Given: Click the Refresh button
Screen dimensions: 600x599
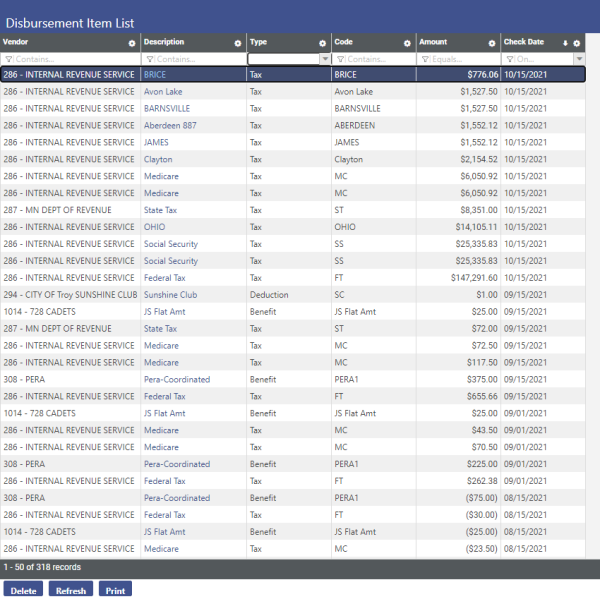Looking at the screenshot, I should coord(71,590).
